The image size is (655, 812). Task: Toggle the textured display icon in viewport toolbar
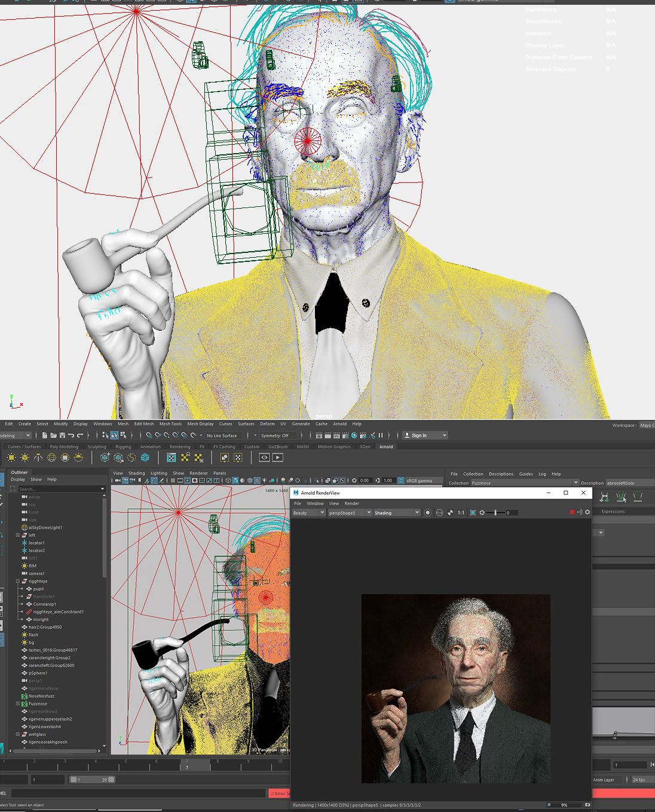pyautogui.click(x=257, y=480)
